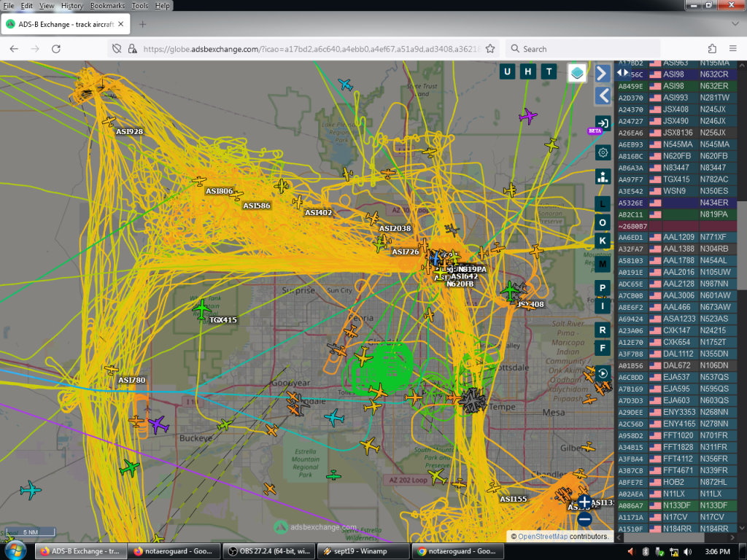Zoom in with the plus map button
This screenshot has height=560, width=747.
point(584,502)
